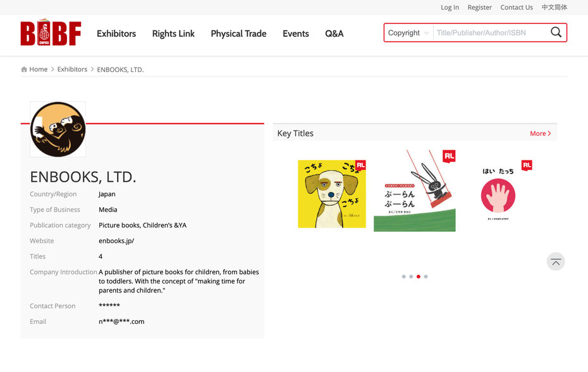This screenshot has height=372, width=588.
Task: Open the Copyright search type dropdown
Action: pyautogui.click(x=408, y=33)
